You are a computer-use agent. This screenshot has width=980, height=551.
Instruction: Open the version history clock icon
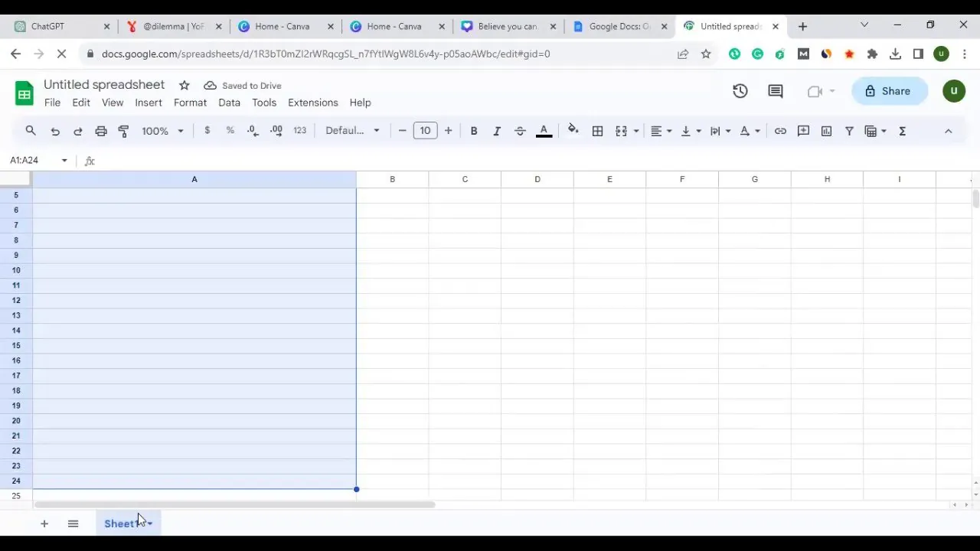[x=740, y=91]
